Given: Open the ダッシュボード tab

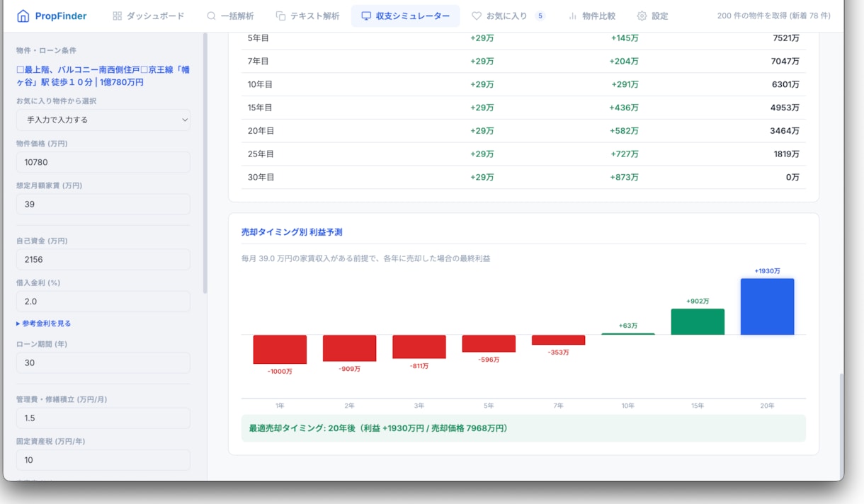Looking at the screenshot, I should [148, 16].
